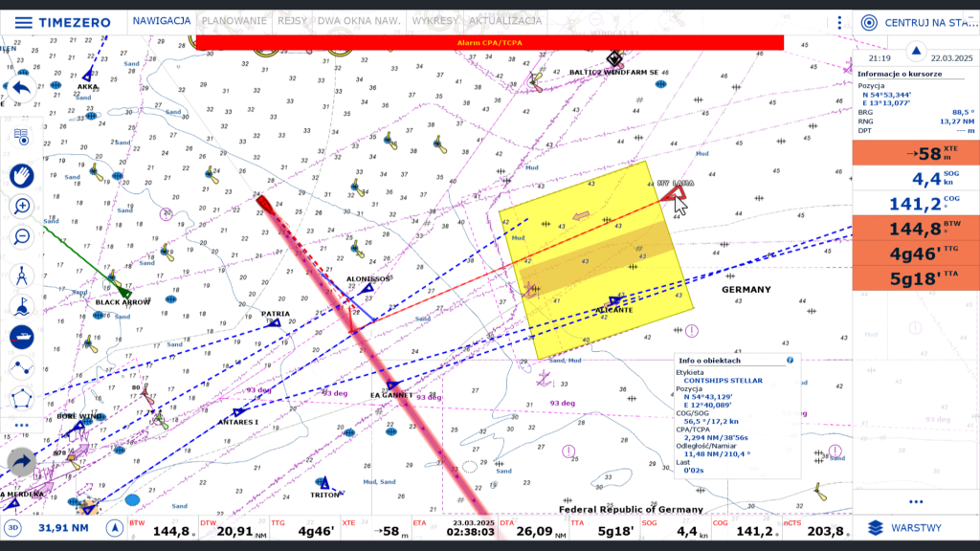The width and height of the screenshot is (980, 551).
Task: Switch to the AKTUALIZACJA tab
Action: click(507, 21)
